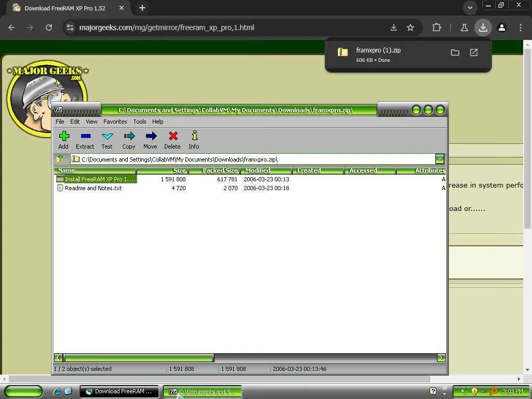Sort by the Accessed column header
This screenshot has height=399, width=532.
pos(370,170)
